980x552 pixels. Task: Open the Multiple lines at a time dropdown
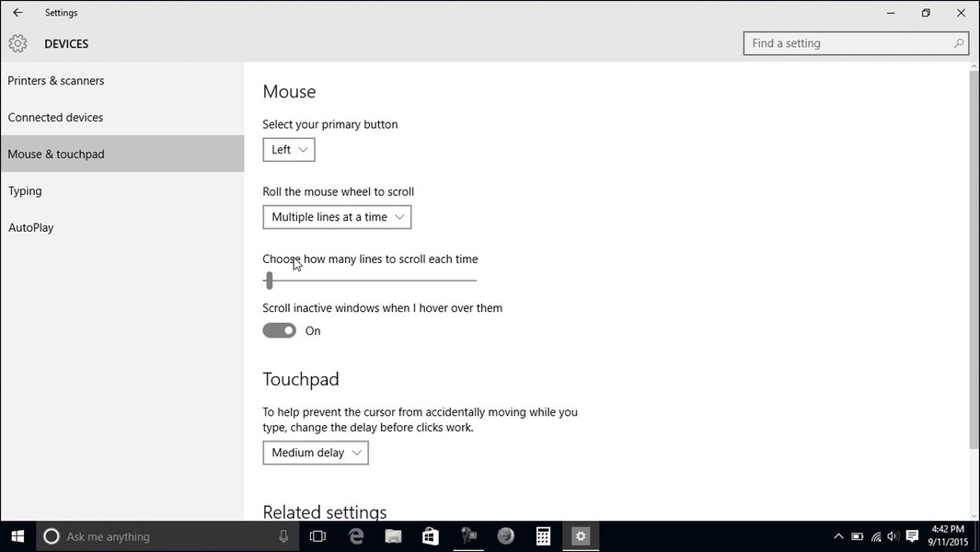[337, 217]
